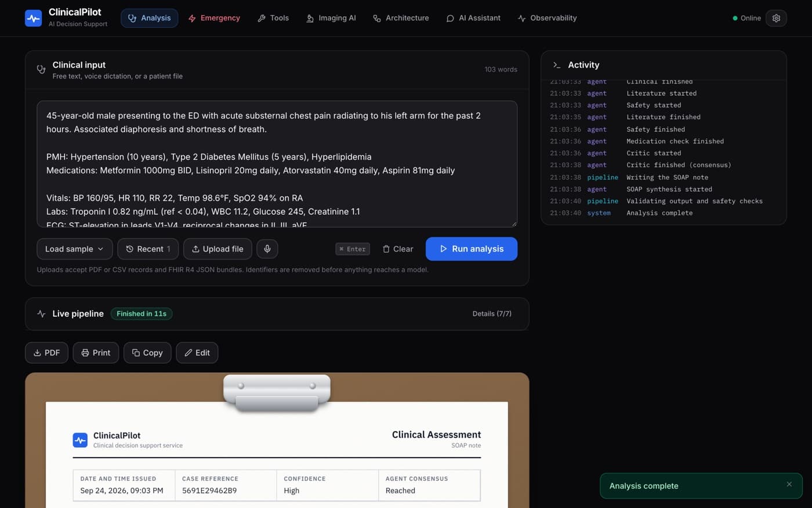Click the Upload file button

coord(217,248)
